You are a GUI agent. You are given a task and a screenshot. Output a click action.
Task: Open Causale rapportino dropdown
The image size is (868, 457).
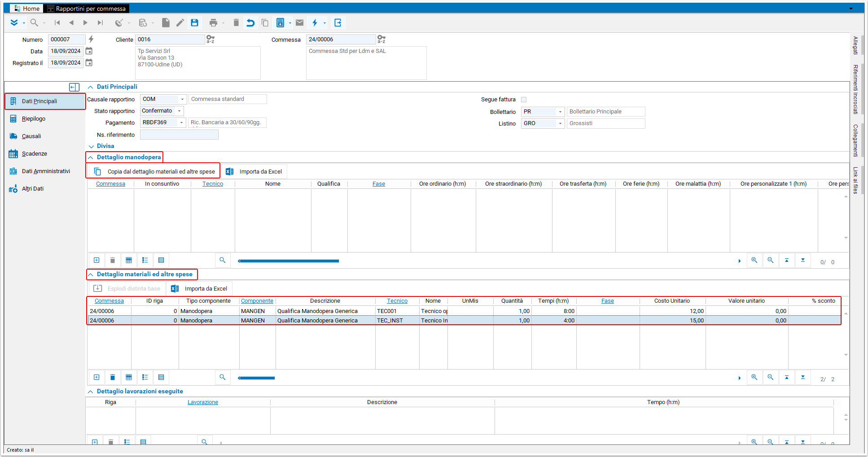(x=182, y=99)
